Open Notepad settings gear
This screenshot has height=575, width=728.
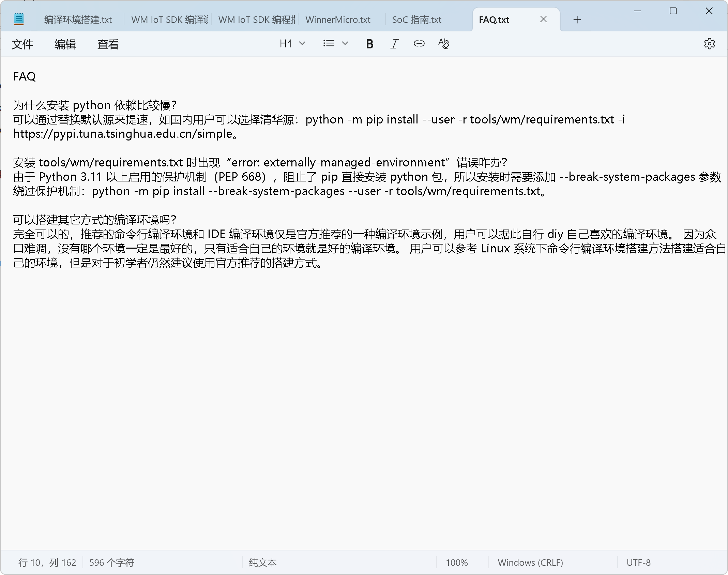pos(709,44)
